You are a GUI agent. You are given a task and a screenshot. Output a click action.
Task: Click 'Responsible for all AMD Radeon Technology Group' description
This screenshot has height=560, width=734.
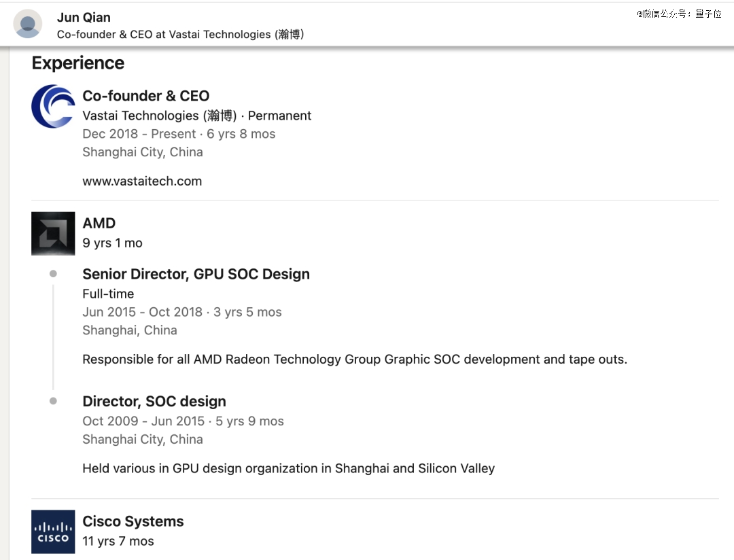(355, 360)
